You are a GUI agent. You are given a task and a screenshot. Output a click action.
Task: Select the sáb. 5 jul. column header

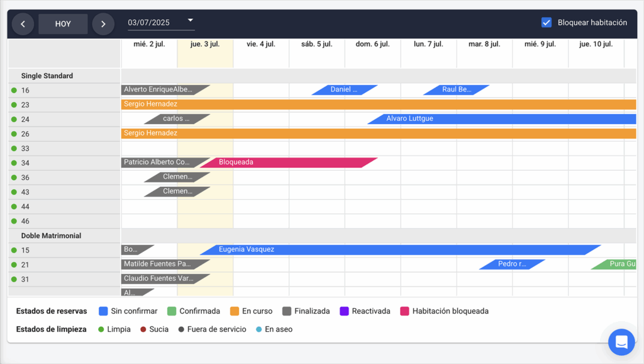pos(316,44)
